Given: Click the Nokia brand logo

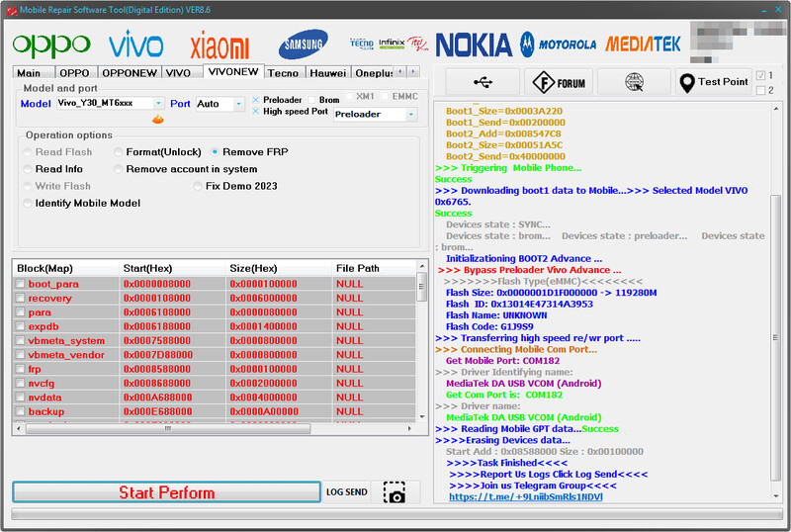Looking at the screenshot, I should 474,44.
